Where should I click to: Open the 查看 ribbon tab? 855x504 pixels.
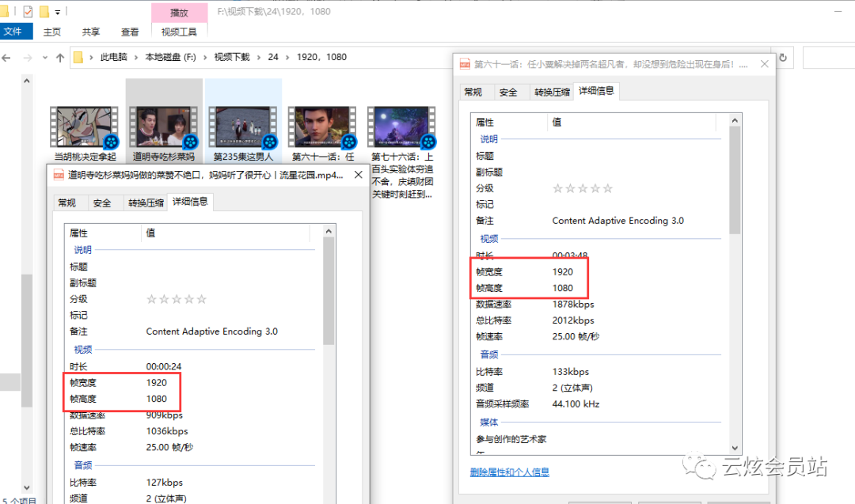(130, 32)
